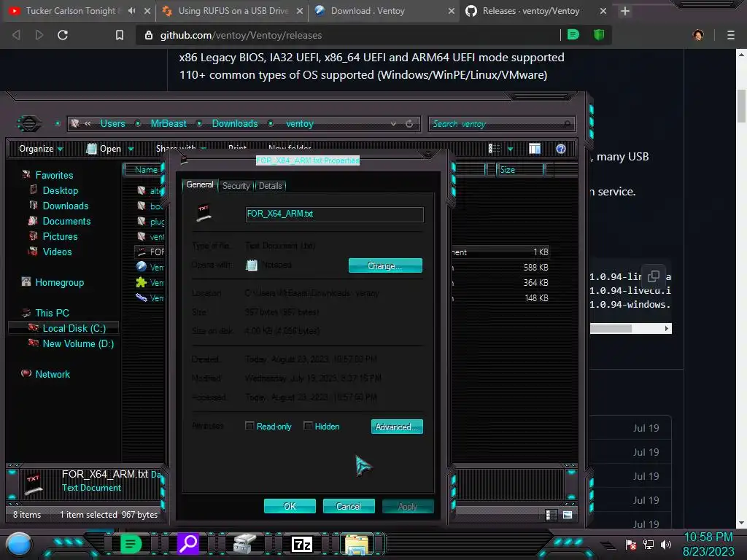This screenshot has width=747, height=560.
Task: Mute the Tucker Carlson Tonight tab audio
Action: (x=132, y=10)
